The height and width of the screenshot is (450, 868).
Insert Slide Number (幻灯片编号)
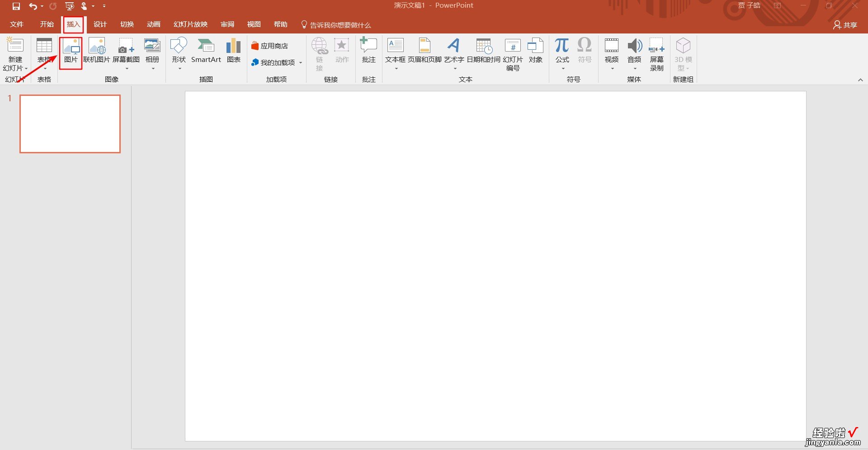click(x=513, y=54)
